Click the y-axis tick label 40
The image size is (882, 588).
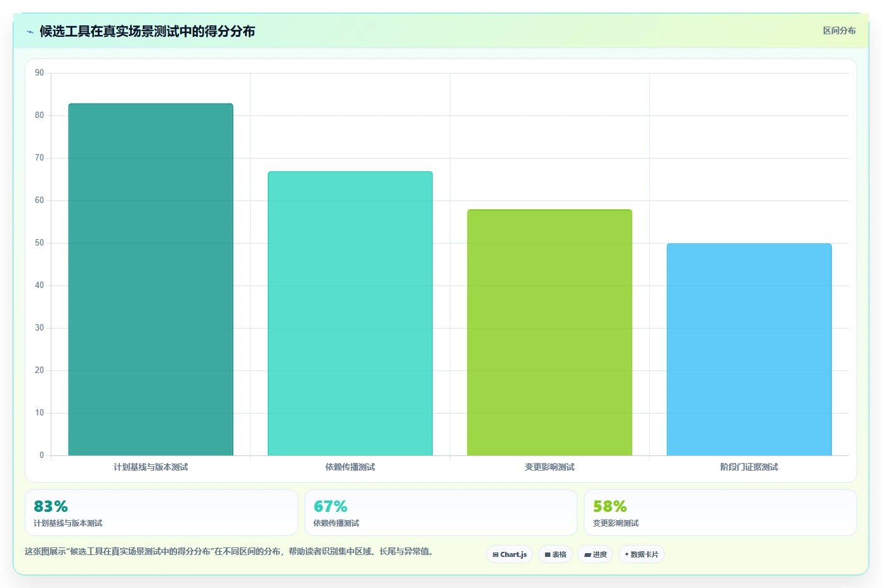[x=39, y=285]
